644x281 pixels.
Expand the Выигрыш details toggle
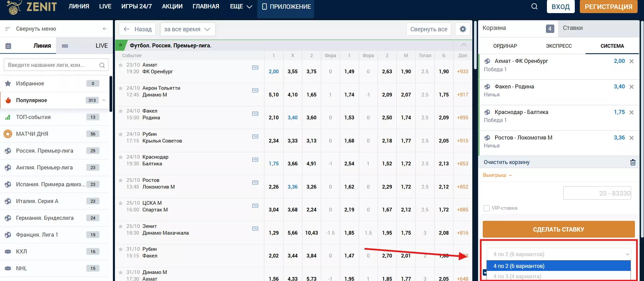(x=497, y=175)
